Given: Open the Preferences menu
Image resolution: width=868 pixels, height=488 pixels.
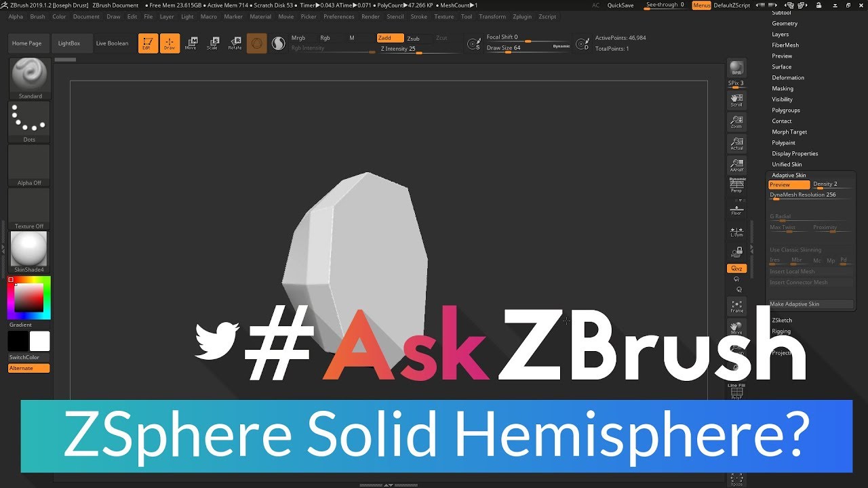Looking at the screenshot, I should (x=339, y=16).
